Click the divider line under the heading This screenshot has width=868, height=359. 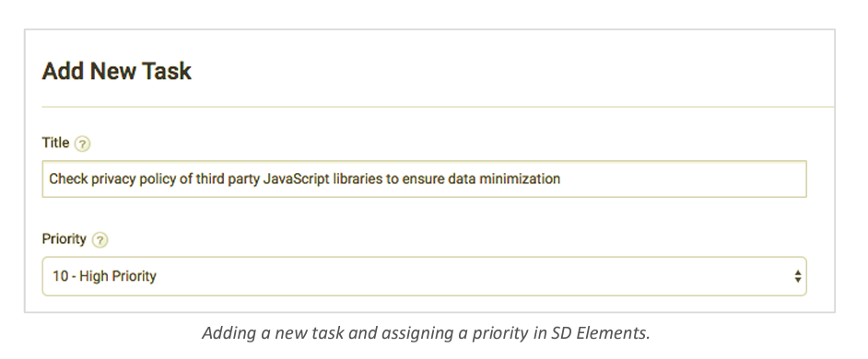pos(438,106)
